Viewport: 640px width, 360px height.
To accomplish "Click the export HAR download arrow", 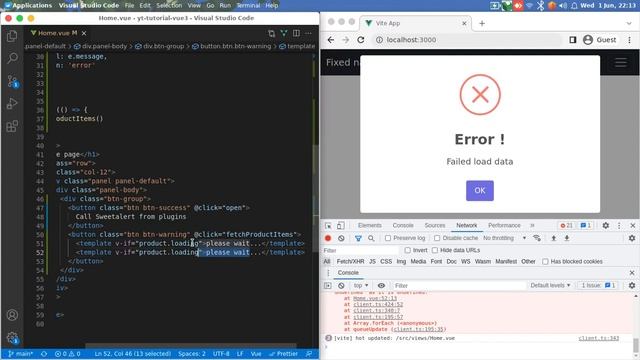I will tap(567, 238).
